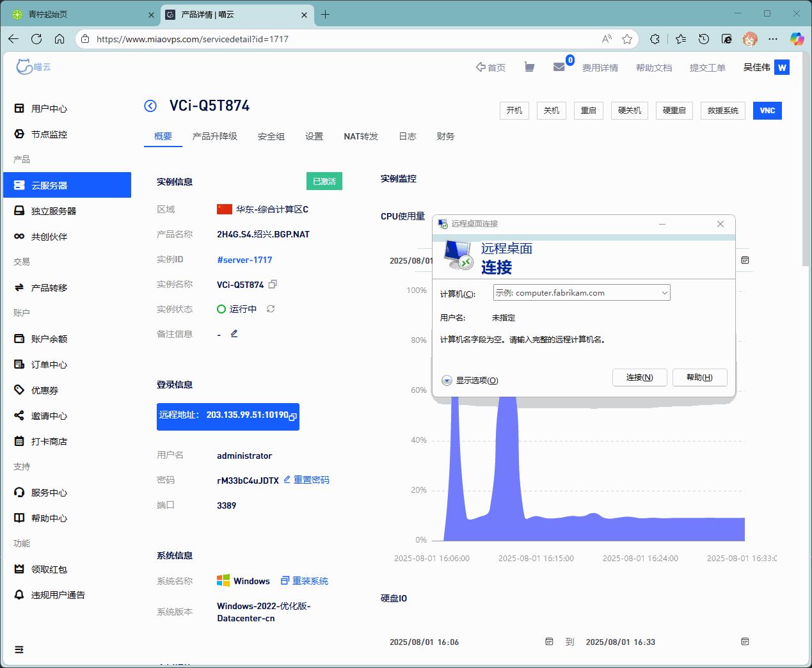The image size is (812, 668).
Task: Click the 重启 restart button
Action: pyautogui.click(x=589, y=111)
